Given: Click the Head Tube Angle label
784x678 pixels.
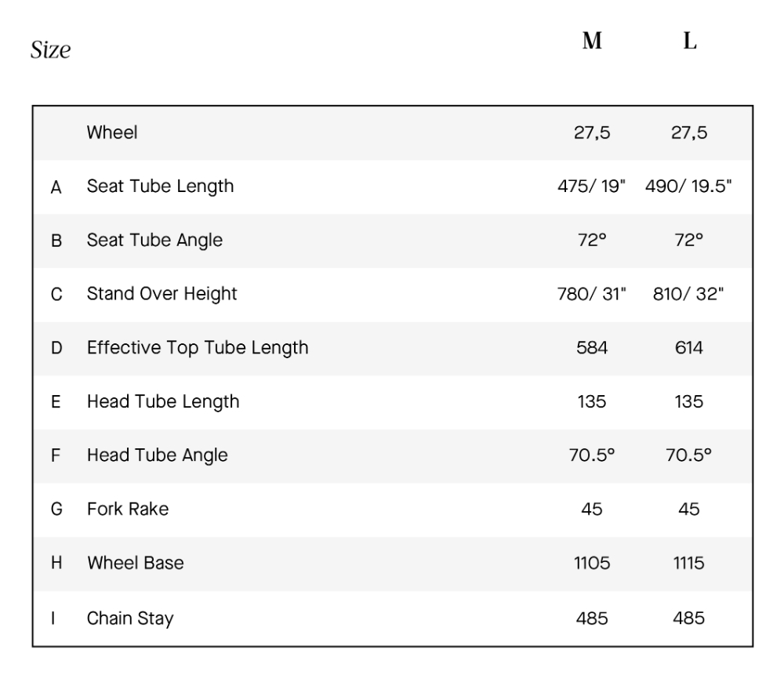Looking at the screenshot, I should tap(157, 455).
